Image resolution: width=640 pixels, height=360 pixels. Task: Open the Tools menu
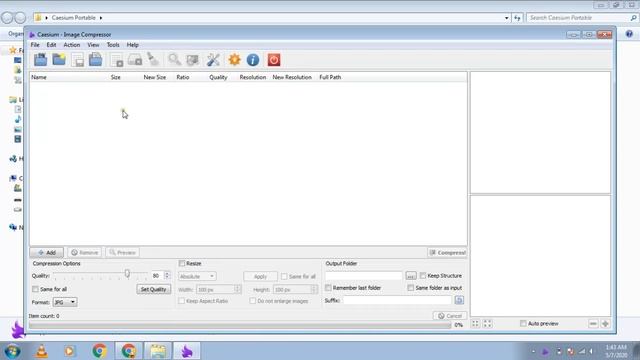pos(113,45)
